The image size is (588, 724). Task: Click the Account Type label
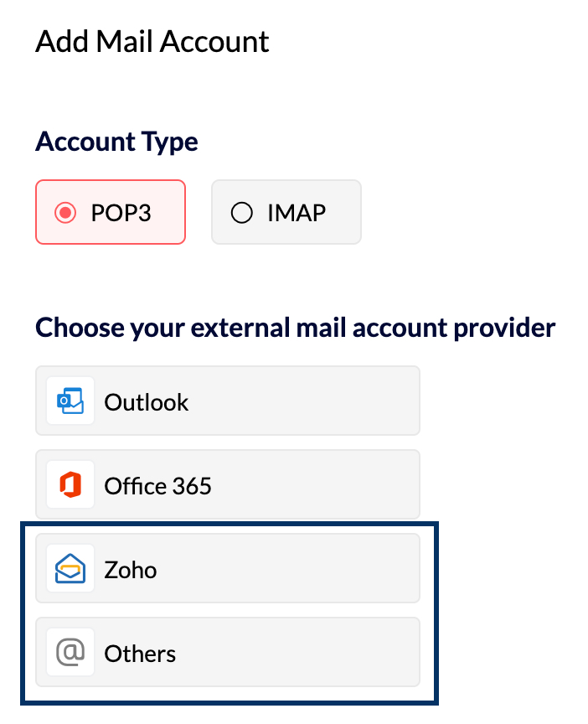click(116, 142)
